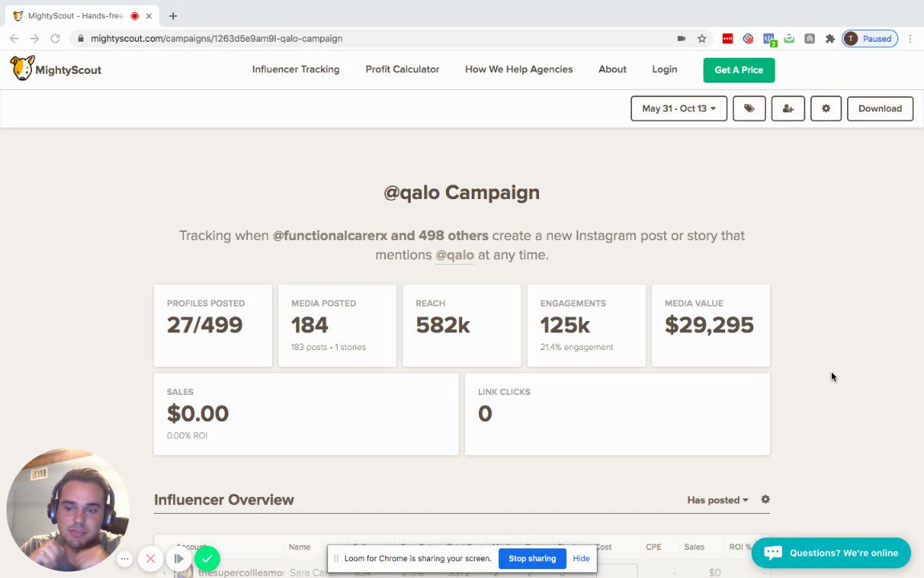
Task: Click the gray house extension icon
Action: pyautogui.click(x=809, y=39)
